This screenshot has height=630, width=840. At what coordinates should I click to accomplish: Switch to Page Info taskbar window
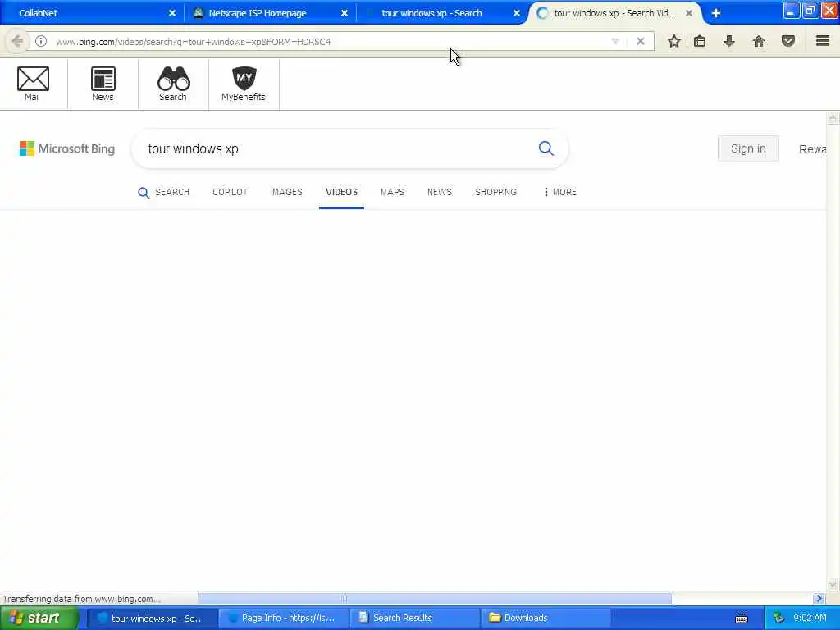tap(283, 618)
